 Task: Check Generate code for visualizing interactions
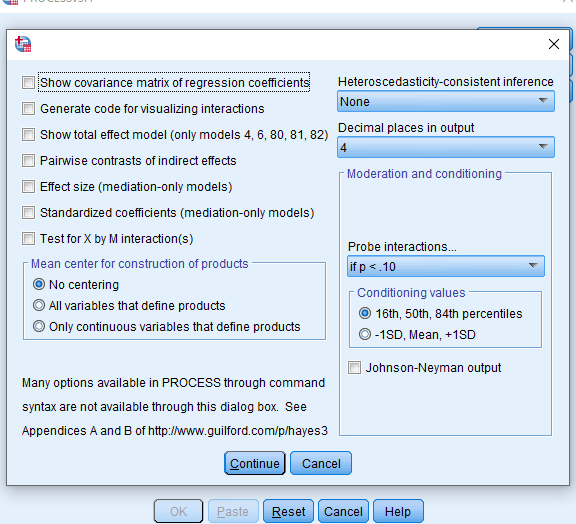pos(28,109)
